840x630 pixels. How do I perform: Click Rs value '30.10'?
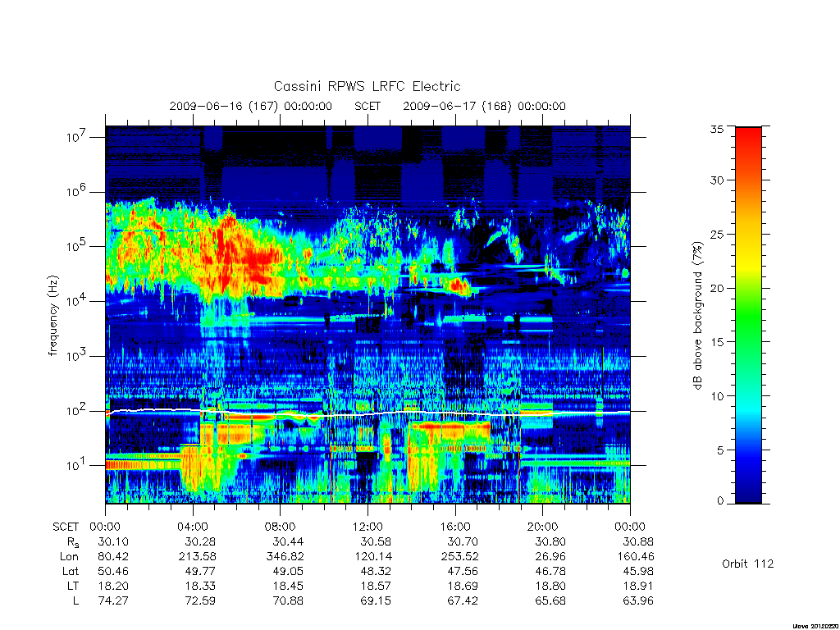click(x=113, y=541)
